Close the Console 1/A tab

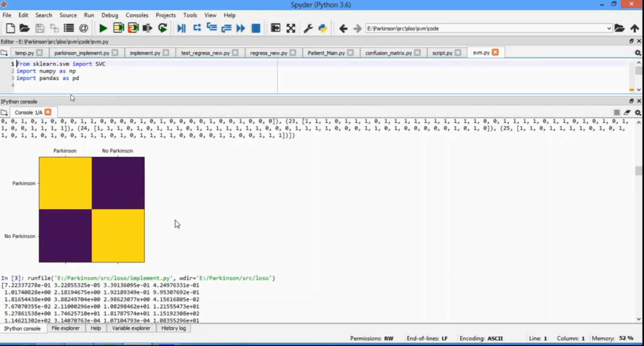click(x=48, y=112)
